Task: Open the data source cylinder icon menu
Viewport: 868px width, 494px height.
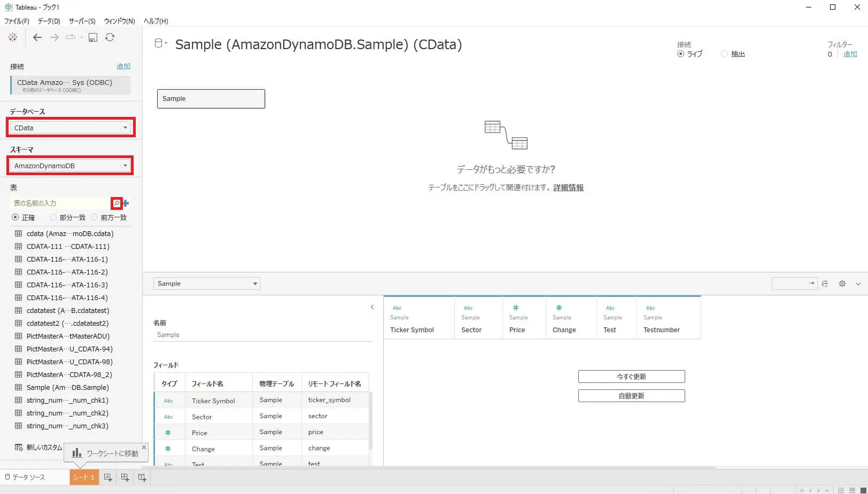Action: click(x=160, y=43)
